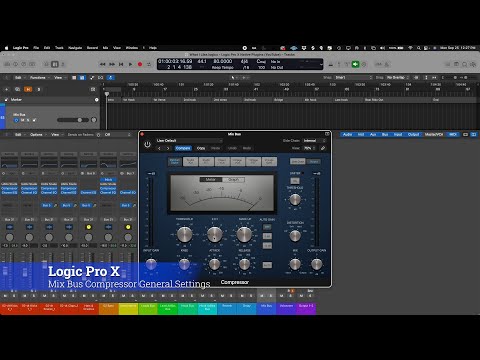Image resolution: width=480 pixels, height=360 pixels.
Task: Open the mixer Options dropdown
Action: tap(38, 135)
